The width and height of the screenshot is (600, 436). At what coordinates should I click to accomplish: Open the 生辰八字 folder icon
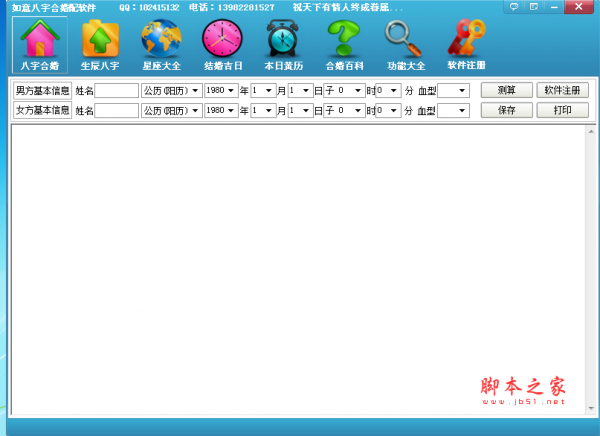[100, 45]
